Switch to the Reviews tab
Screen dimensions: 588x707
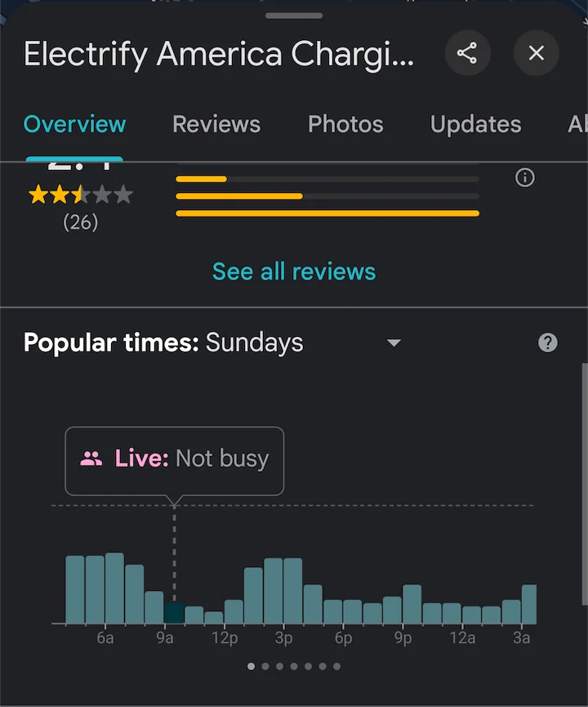point(216,124)
